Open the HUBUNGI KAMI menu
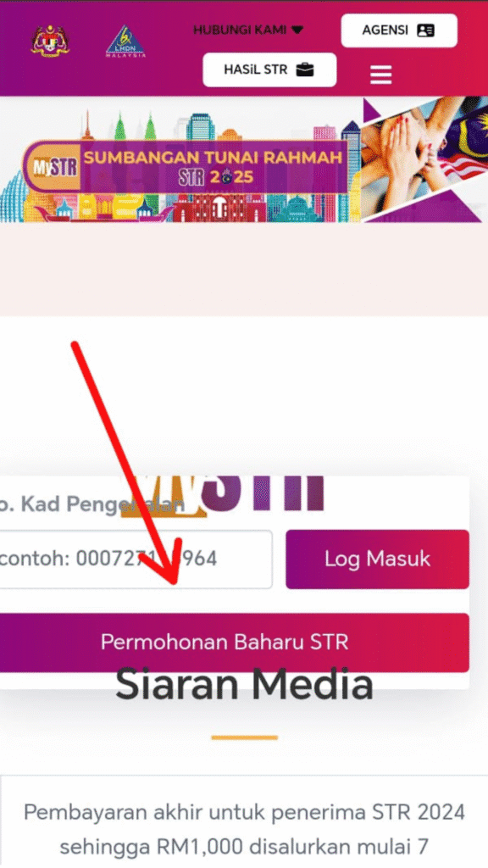The width and height of the screenshot is (488, 868). [x=248, y=30]
